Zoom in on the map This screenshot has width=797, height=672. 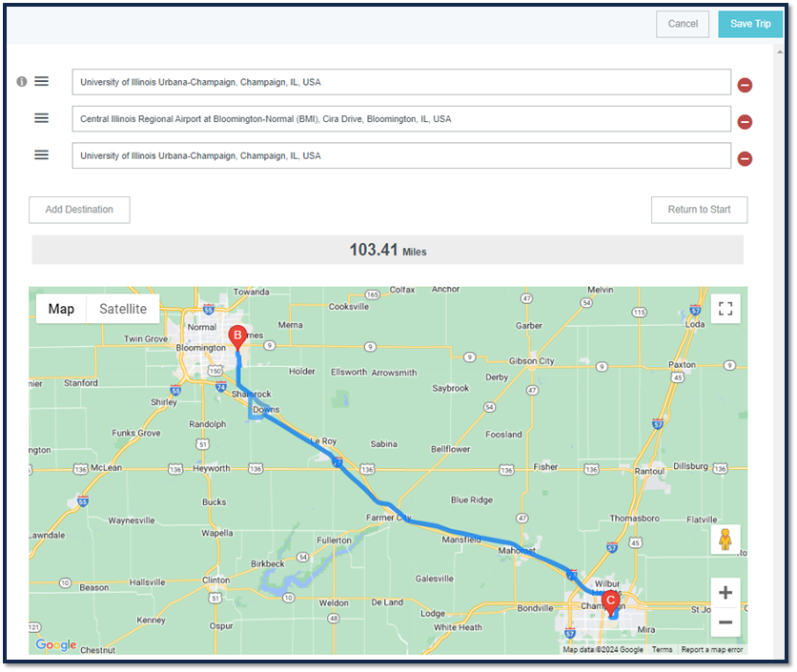[x=725, y=593]
